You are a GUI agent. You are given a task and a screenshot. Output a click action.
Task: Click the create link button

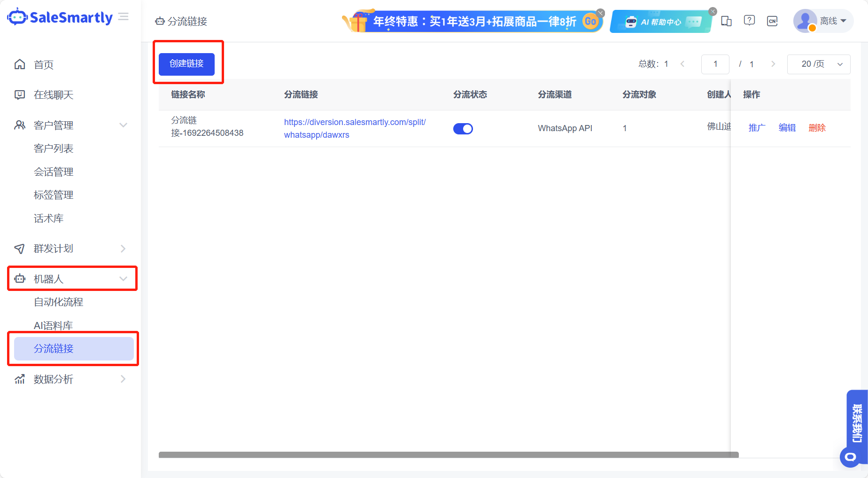(x=186, y=64)
